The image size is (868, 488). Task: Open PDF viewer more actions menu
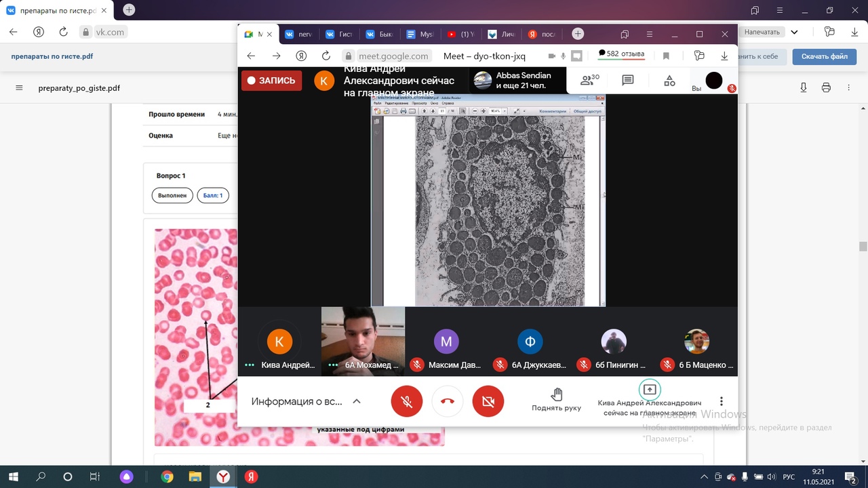pos(848,88)
